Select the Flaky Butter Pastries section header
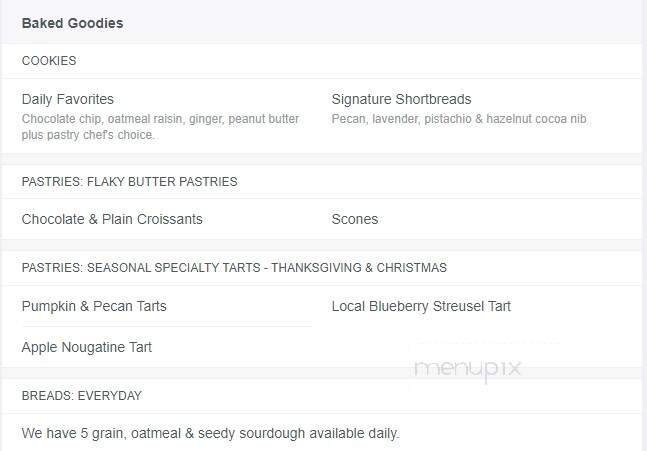 coord(129,182)
